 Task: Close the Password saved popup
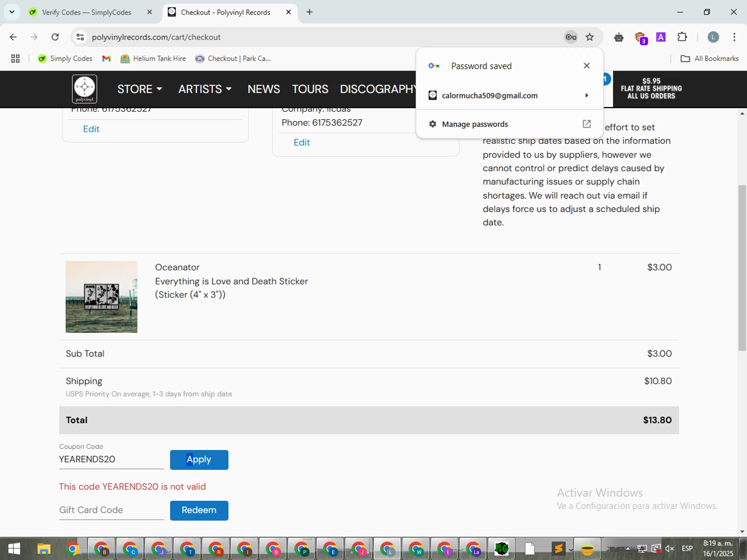point(587,66)
